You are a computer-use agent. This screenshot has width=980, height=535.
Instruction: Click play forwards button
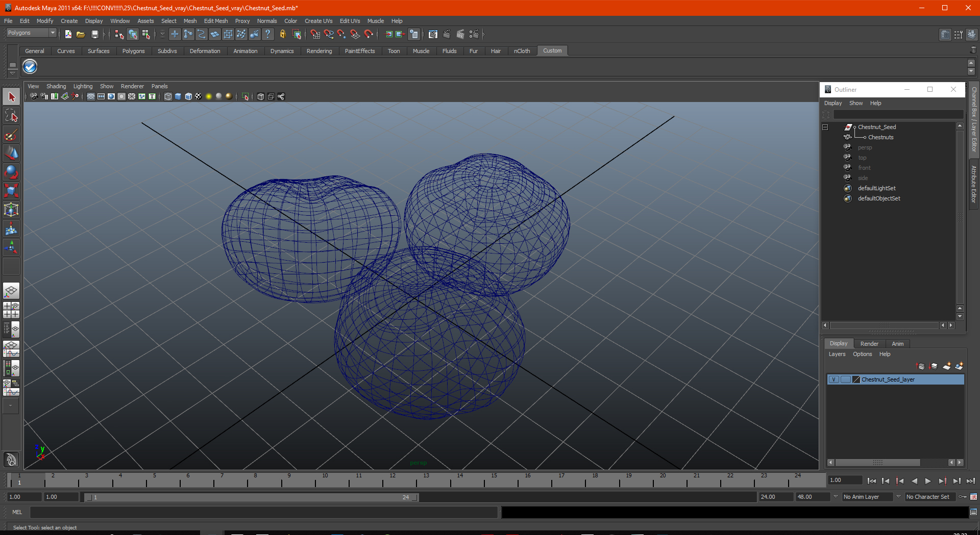(928, 480)
